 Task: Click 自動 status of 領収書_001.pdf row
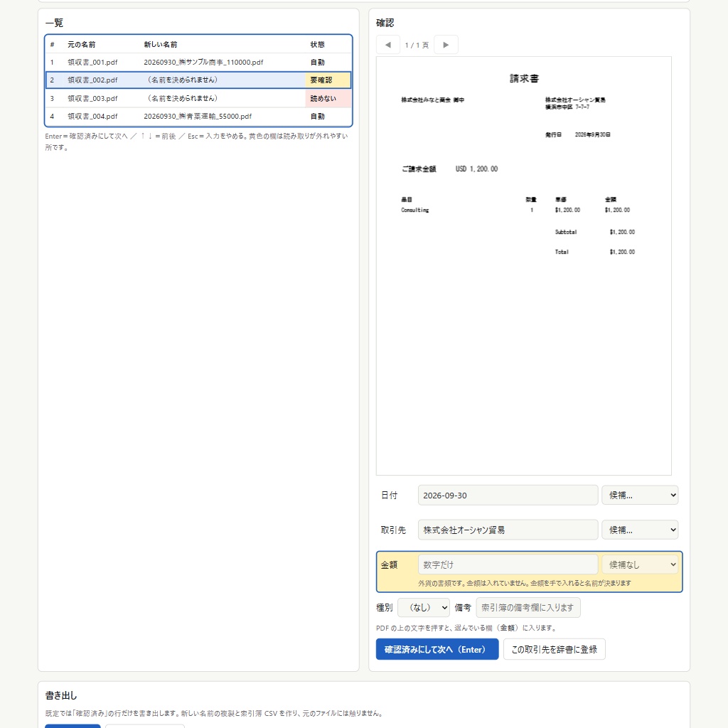coord(318,63)
